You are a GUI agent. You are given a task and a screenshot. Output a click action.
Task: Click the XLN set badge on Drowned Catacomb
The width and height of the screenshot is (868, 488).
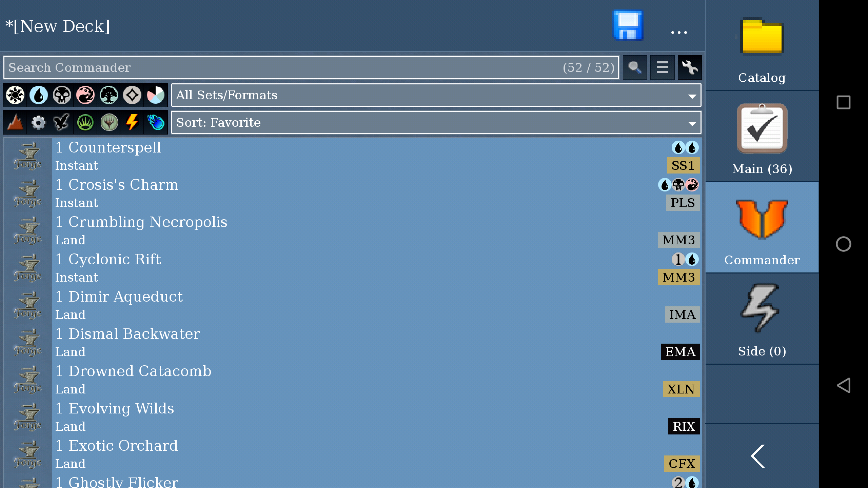tap(681, 389)
